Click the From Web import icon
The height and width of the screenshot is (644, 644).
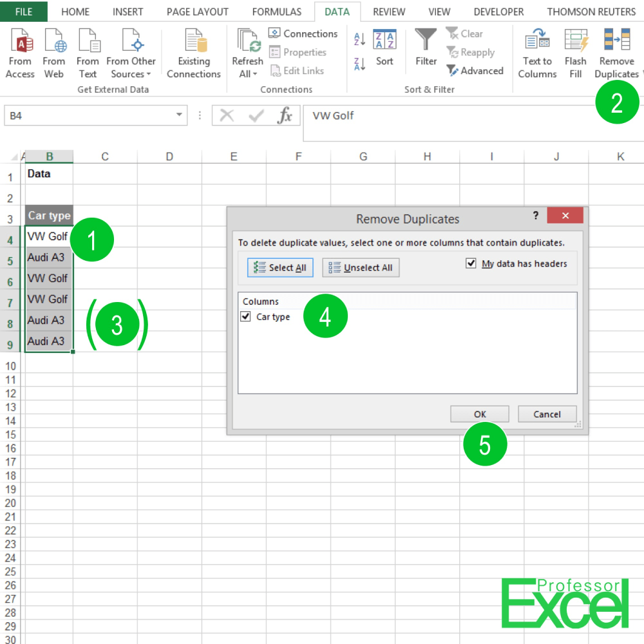[x=55, y=41]
